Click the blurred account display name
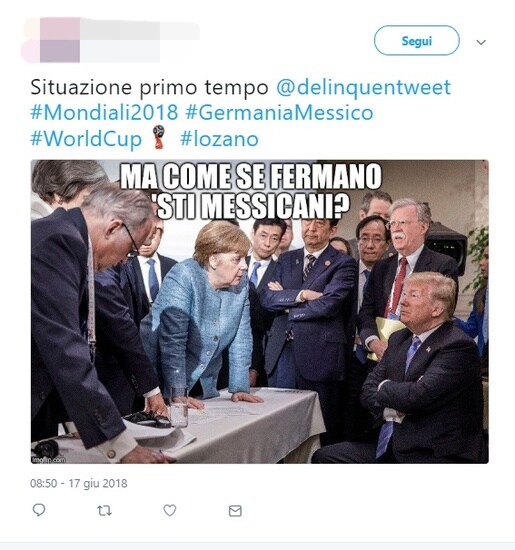Image resolution: width=515 pixels, height=550 pixels. pyautogui.click(x=140, y=31)
